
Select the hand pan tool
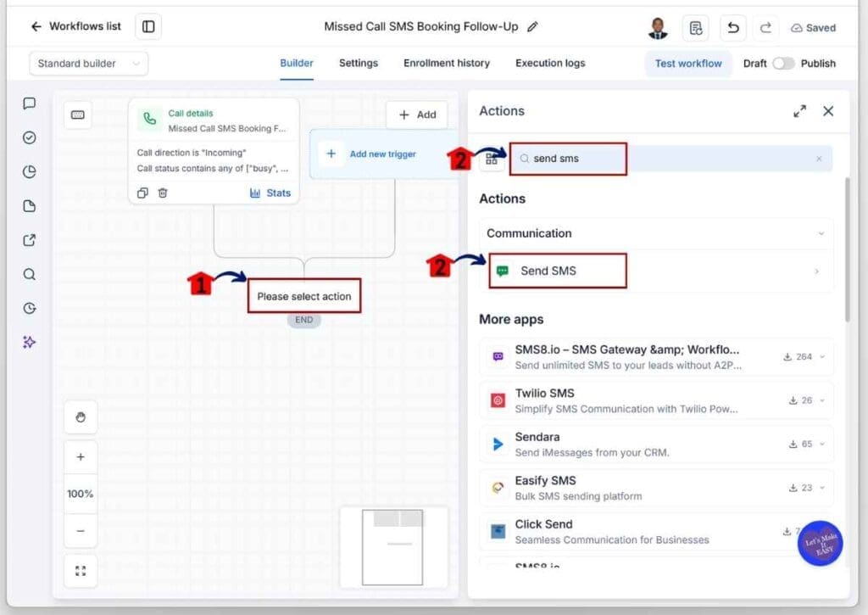[x=81, y=417]
